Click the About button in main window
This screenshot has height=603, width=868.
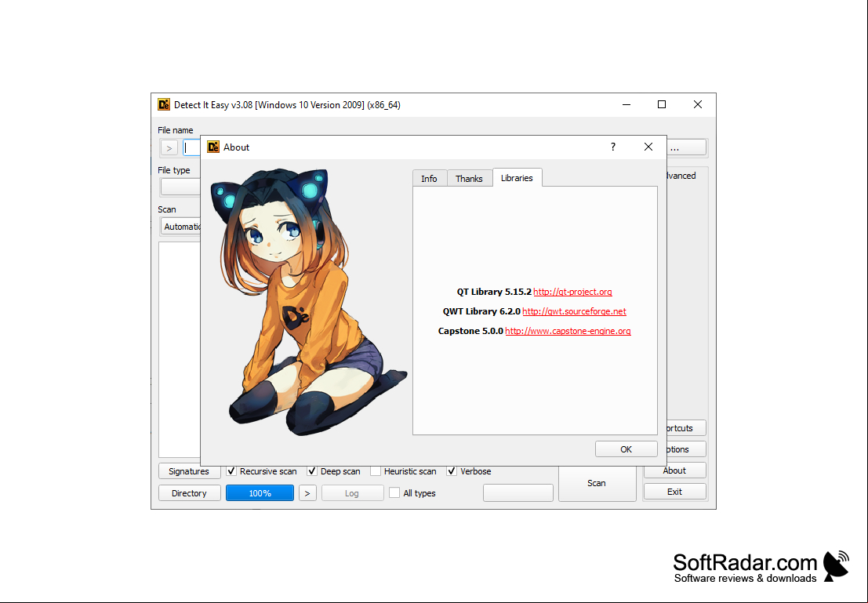[x=674, y=470]
